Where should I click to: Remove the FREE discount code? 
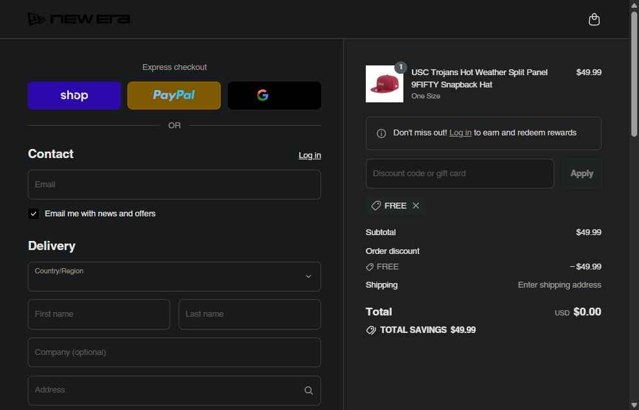(416, 206)
